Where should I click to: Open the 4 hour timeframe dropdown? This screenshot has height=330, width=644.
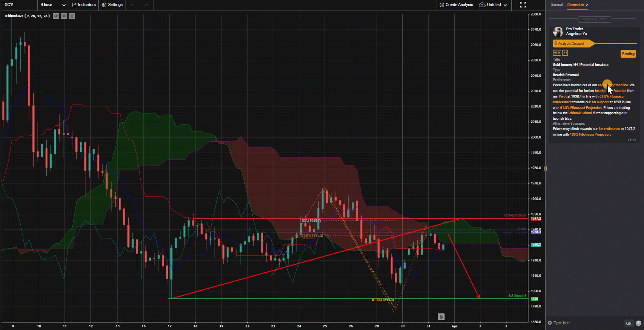tap(53, 5)
